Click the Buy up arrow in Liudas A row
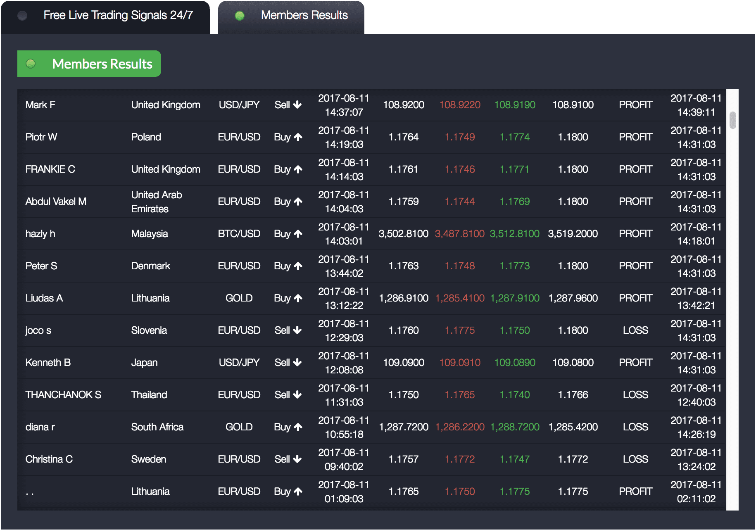The height and width of the screenshot is (532, 756). (298, 298)
